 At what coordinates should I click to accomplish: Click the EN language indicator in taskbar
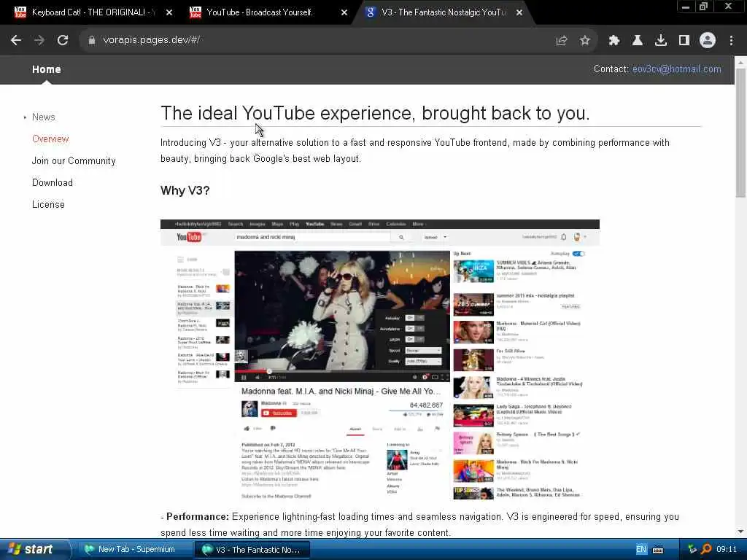[x=641, y=550]
